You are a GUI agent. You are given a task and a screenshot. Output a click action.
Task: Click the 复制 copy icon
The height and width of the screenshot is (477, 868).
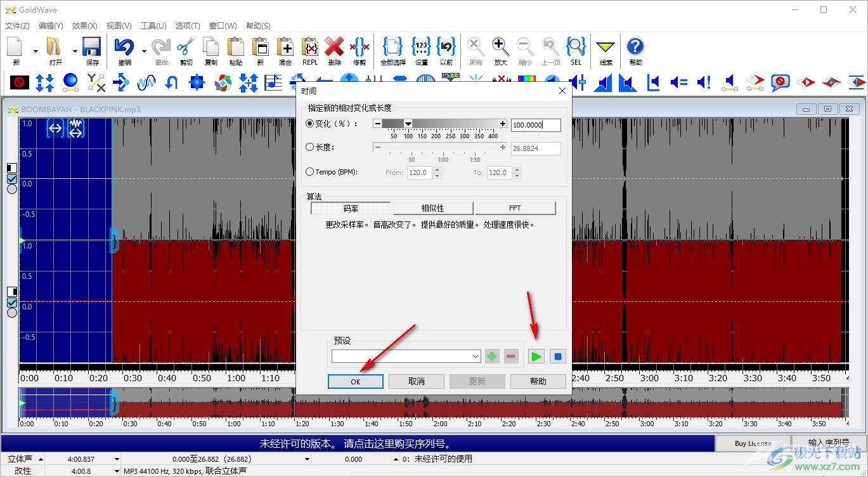coord(211,47)
